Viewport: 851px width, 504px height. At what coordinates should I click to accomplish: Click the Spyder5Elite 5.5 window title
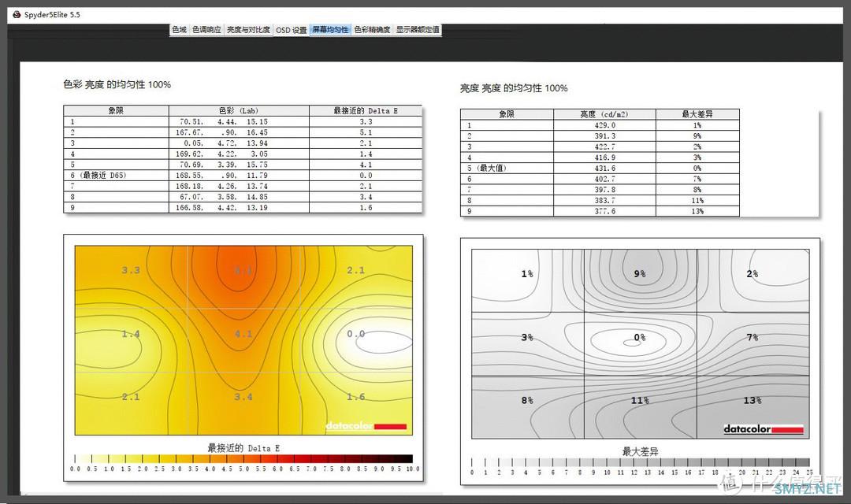tap(52, 15)
